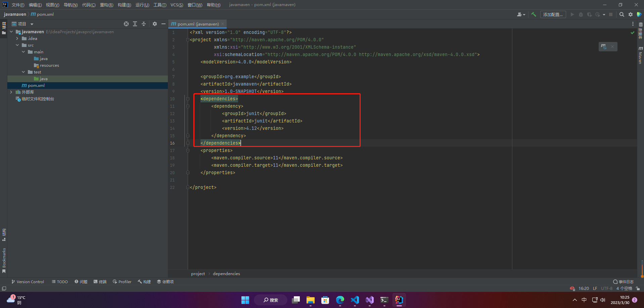
Task: Select pom.xml in the project tree
Action: [36, 86]
